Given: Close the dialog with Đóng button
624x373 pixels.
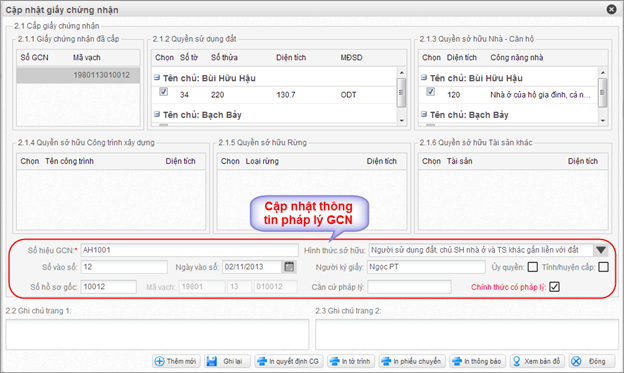Looking at the screenshot, I should [x=591, y=361].
